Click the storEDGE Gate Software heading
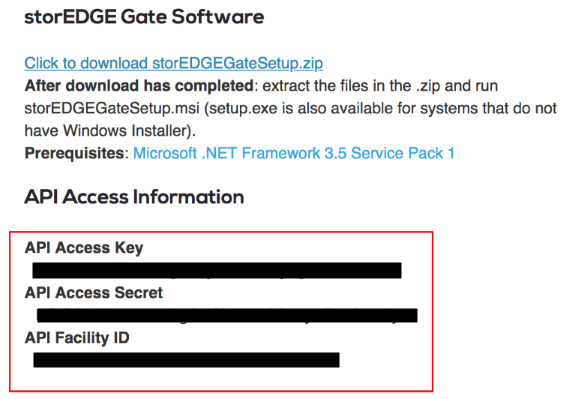561x399 pixels. coord(144,17)
